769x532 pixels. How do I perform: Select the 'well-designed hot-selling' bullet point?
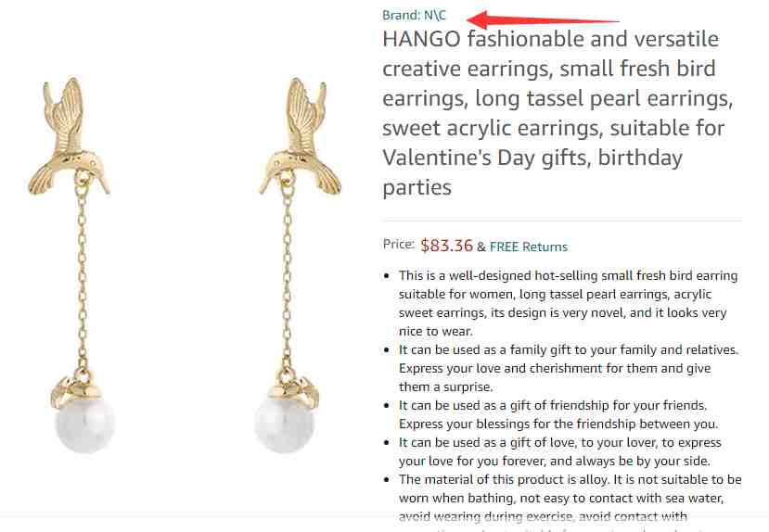point(569,303)
